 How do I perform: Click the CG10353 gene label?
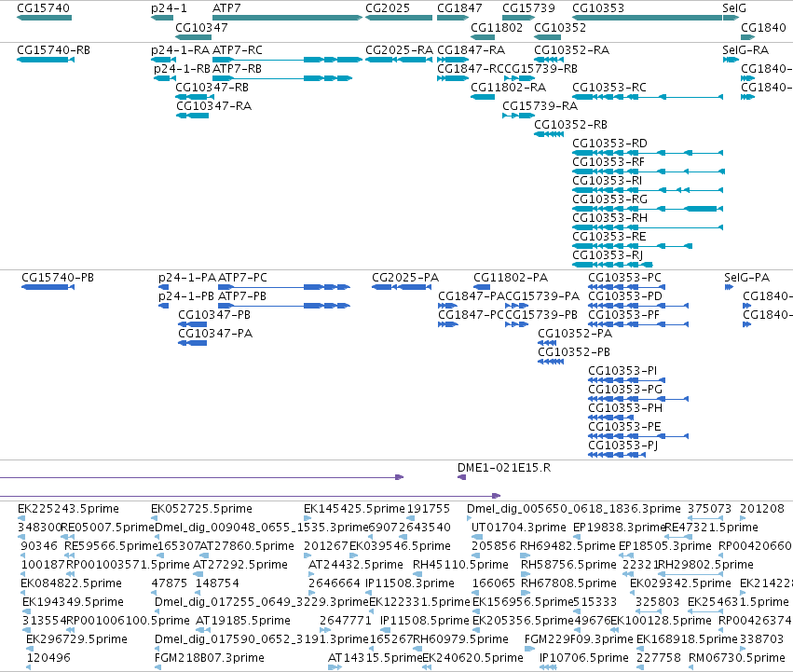tap(598, 8)
